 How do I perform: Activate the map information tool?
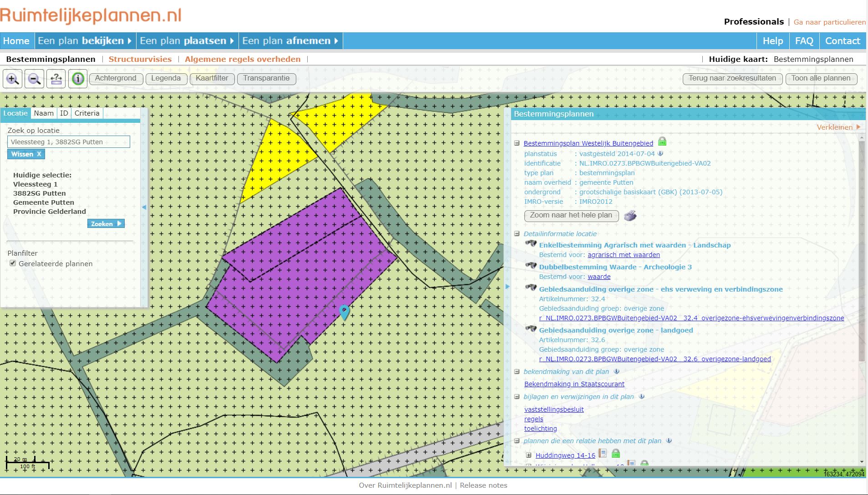coord(78,78)
